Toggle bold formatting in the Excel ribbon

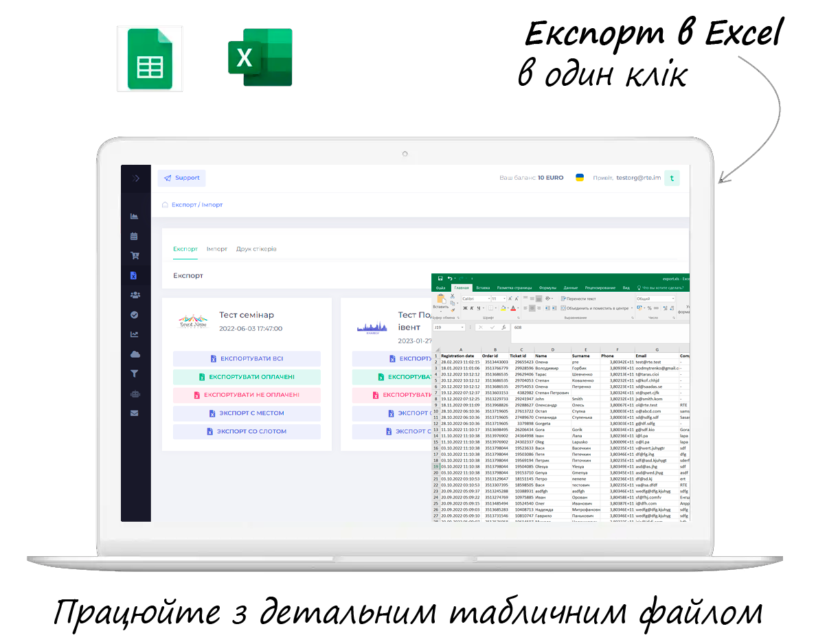[465, 308]
